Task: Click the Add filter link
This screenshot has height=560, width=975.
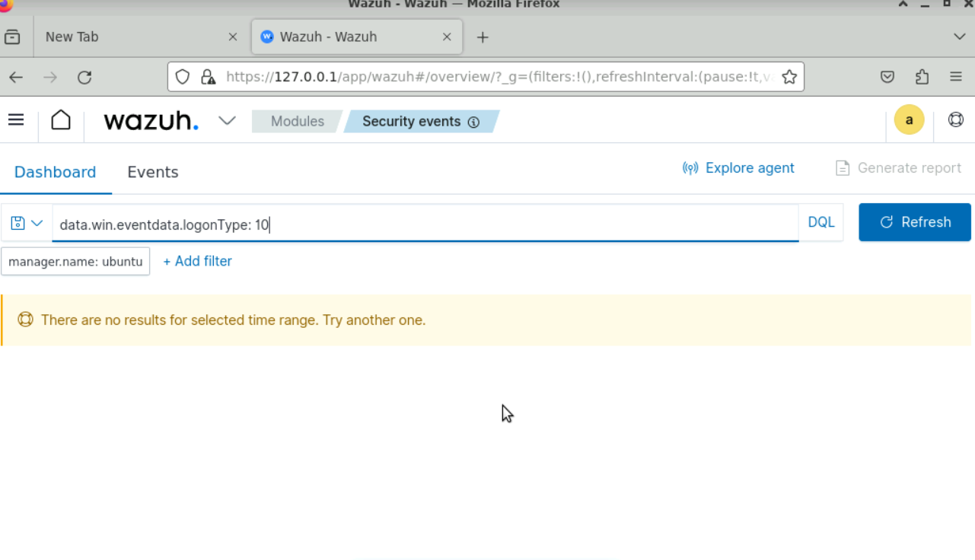Action: coord(197,261)
